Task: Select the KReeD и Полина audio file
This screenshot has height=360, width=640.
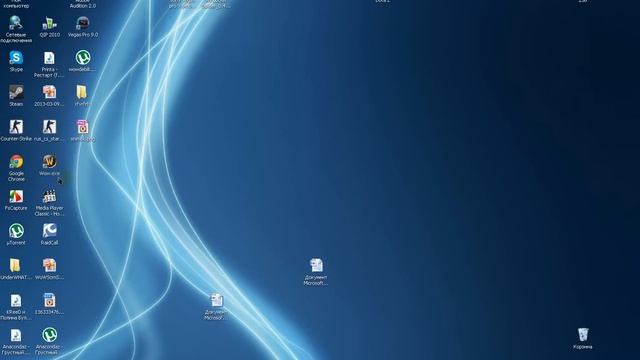Action: click(16, 301)
